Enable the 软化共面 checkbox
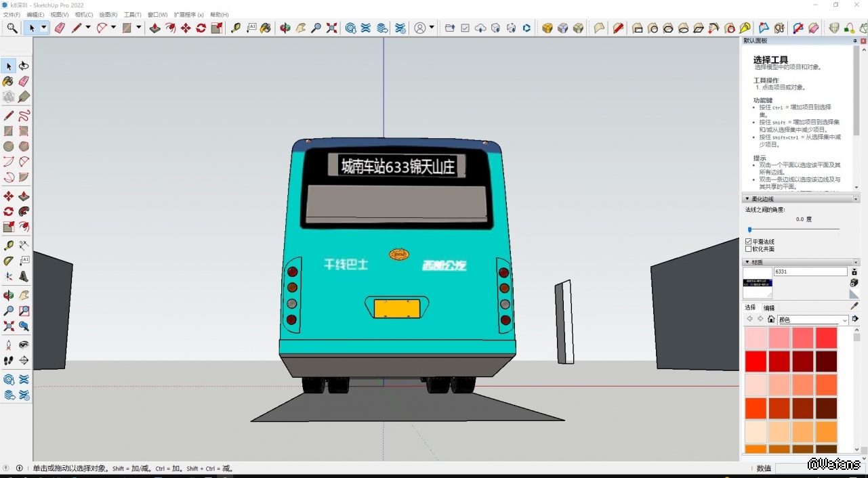 point(749,249)
